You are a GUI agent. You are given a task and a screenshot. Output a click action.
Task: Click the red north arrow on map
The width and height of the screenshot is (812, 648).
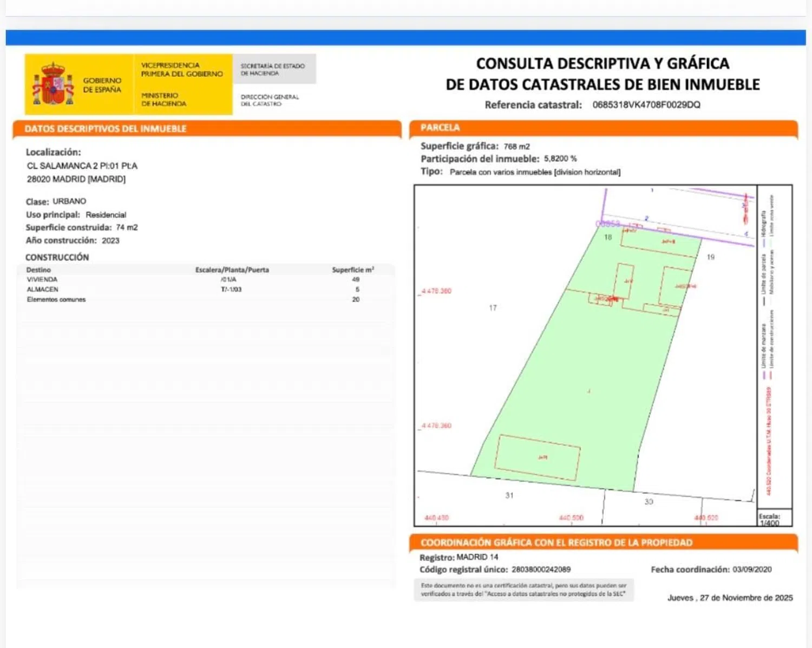[x=745, y=209]
